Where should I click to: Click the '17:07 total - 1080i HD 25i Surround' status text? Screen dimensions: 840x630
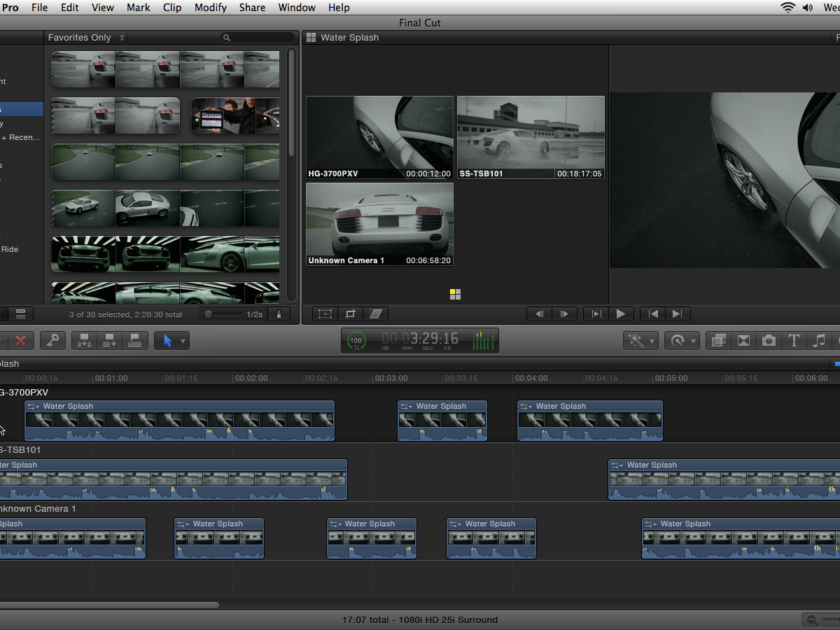[x=420, y=620]
